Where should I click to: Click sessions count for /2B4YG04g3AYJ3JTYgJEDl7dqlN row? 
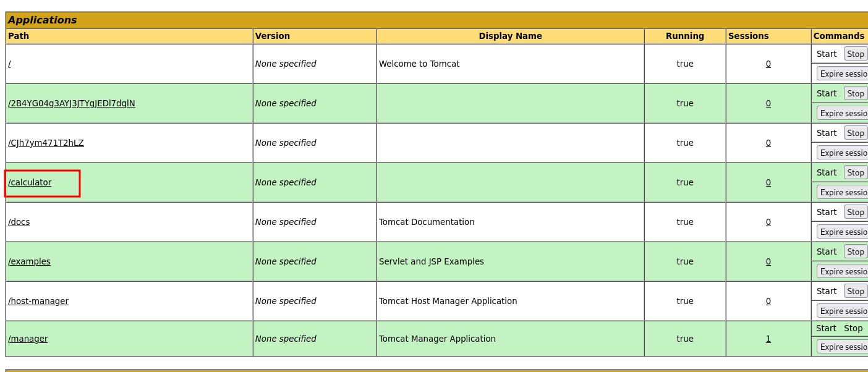click(x=768, y=103)
